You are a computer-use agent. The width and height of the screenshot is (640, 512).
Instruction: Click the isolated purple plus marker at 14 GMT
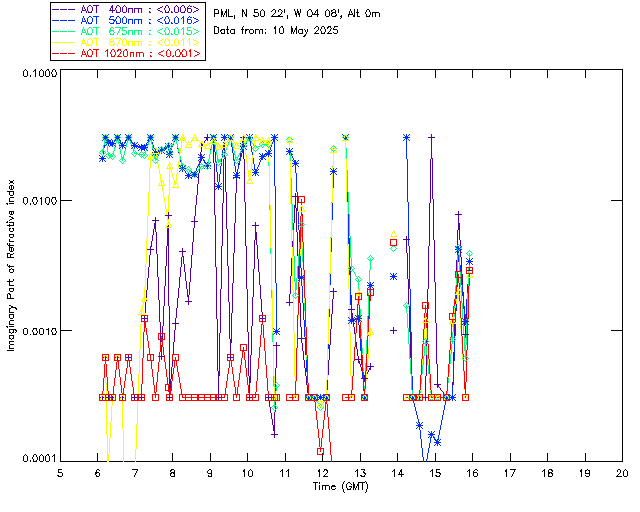[x=393, y=330]
